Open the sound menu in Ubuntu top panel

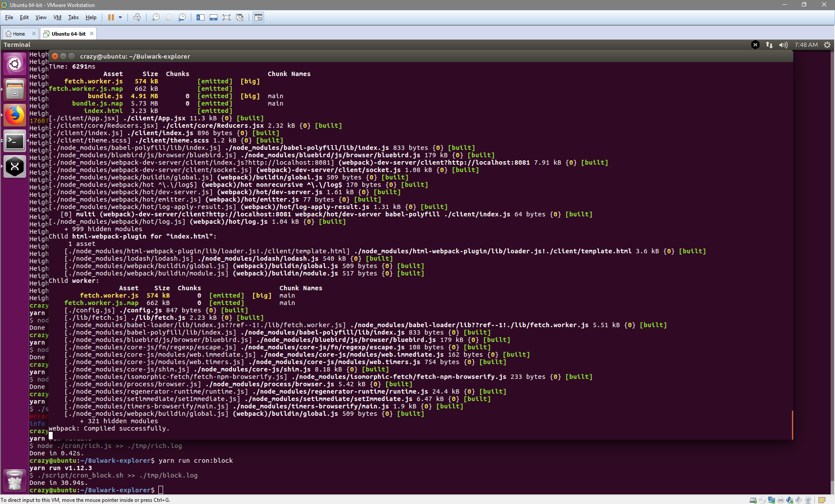pyautogui.click(x=784, y=45)
